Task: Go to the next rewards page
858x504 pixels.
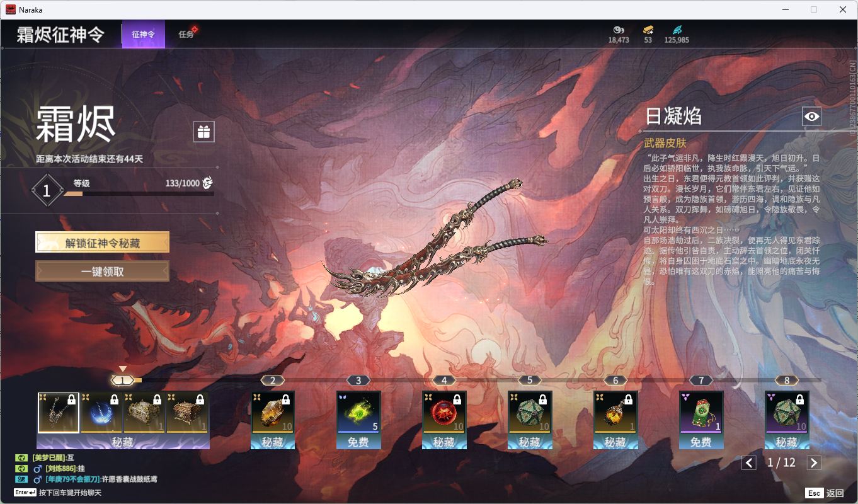Action: coord(814,463)
